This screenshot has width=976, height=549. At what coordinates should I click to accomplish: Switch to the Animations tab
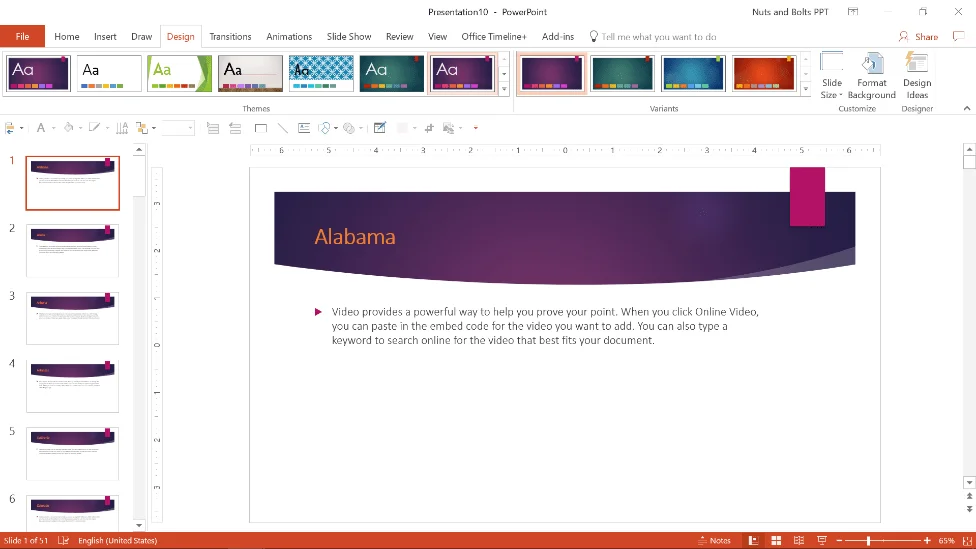click(289, 37)
